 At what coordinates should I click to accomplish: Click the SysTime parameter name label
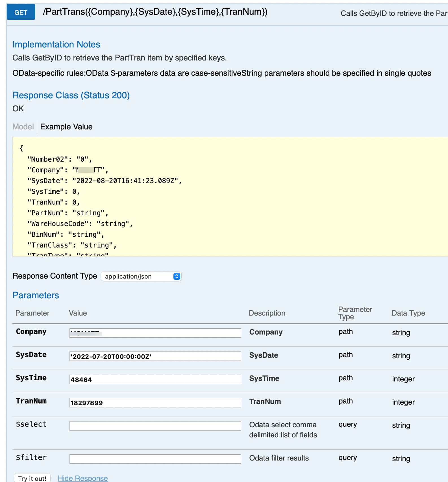31,378
